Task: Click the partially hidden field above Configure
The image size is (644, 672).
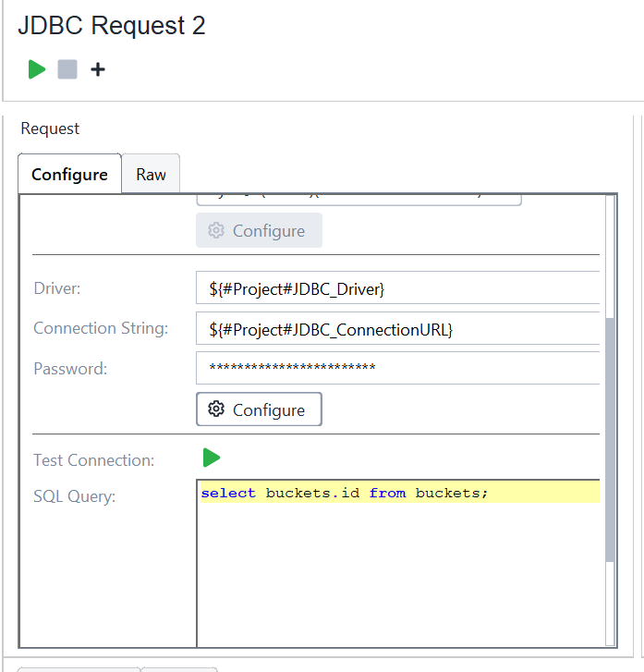Action: [358, 198]
